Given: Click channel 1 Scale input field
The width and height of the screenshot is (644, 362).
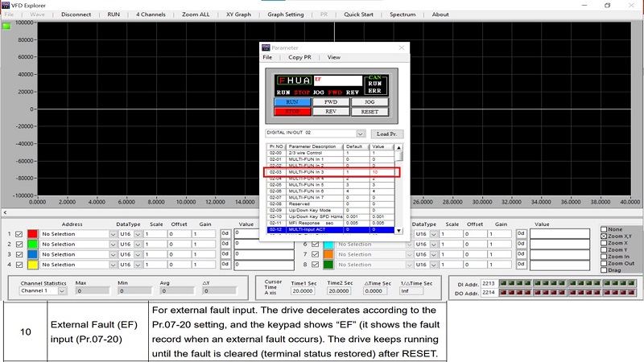Looking at the screenshot, I should 155,234.
